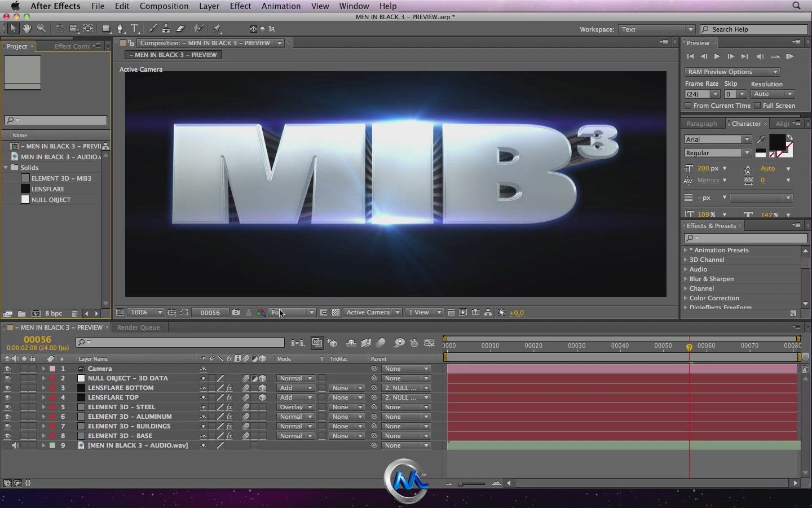Open Show Channel RGB circles button
The width and height of the screenshot is (812, 508).
click(x=261, y=313)
